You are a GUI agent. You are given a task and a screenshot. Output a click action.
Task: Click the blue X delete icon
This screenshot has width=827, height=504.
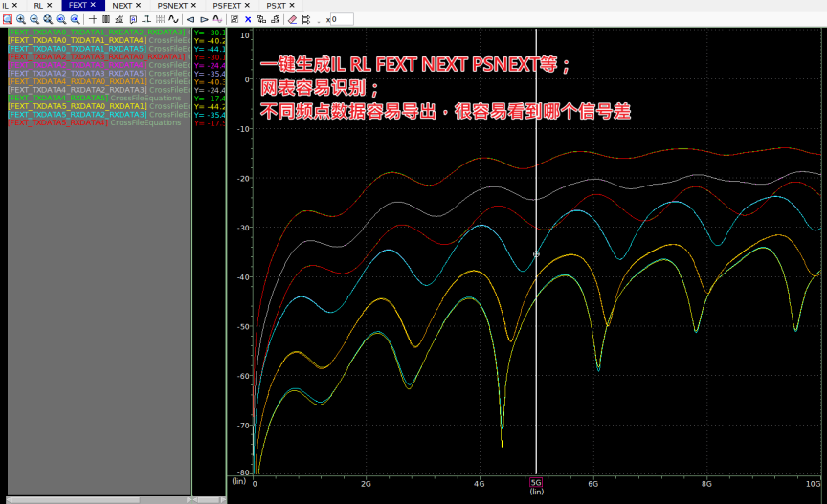[x=248, y=19]
